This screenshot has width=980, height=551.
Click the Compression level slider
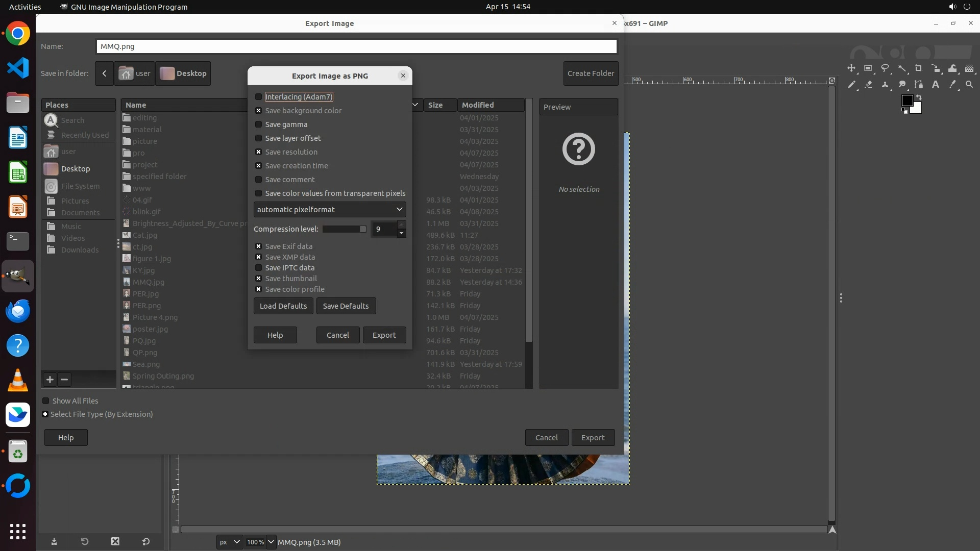pyautogui.click(x=344, y=229)
